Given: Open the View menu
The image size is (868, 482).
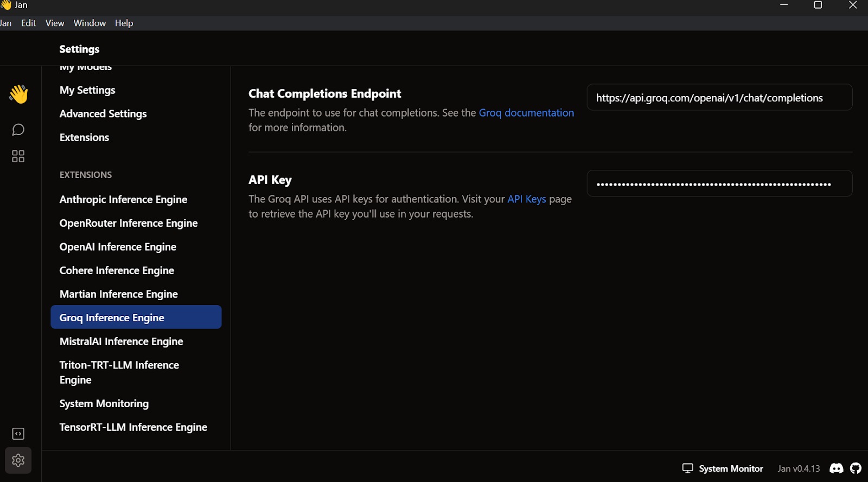Looking at the screenshot, I should point(55,23).
